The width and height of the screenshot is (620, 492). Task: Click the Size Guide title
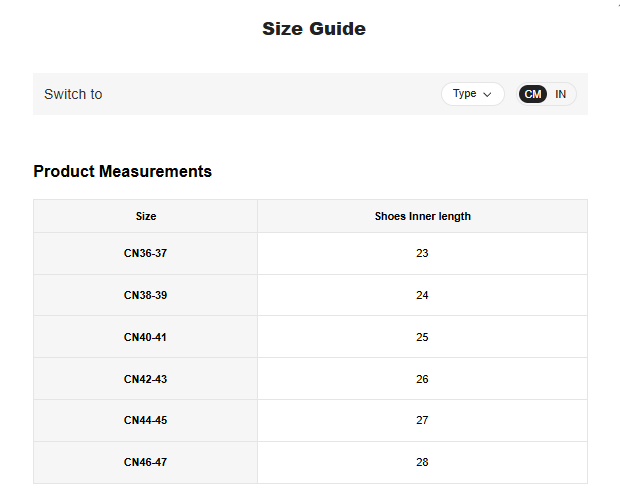pos(313,29)
